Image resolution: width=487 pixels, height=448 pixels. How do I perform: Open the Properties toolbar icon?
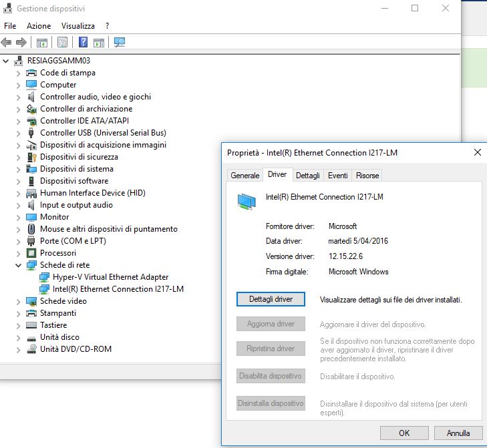pyautogui.click(x=62, y=43)
